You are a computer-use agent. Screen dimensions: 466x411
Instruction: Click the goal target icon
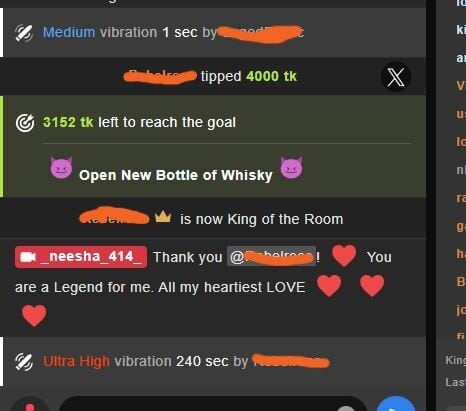coord(25,123)
